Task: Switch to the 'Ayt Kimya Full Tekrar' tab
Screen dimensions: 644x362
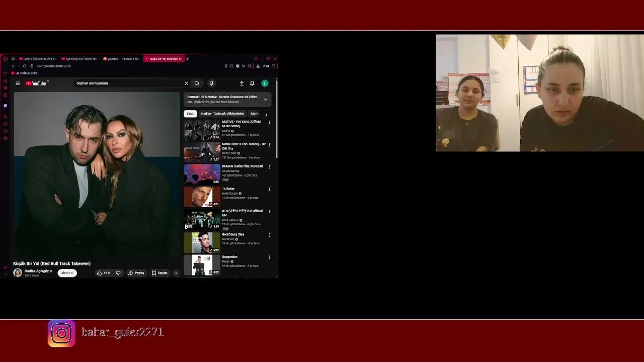Action: pyautogui.click(x=80, y=59)
